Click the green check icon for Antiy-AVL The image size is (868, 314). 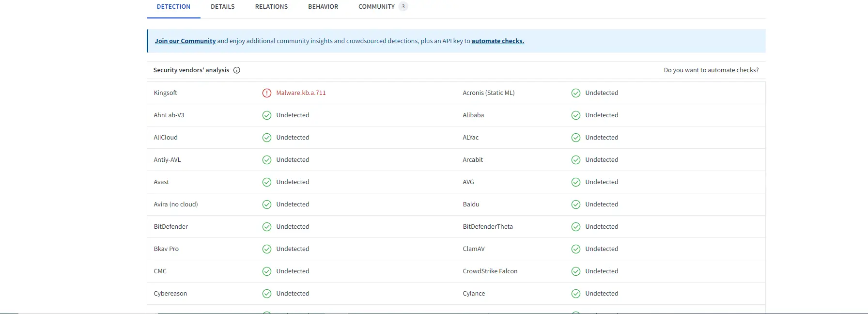(267, 160)
